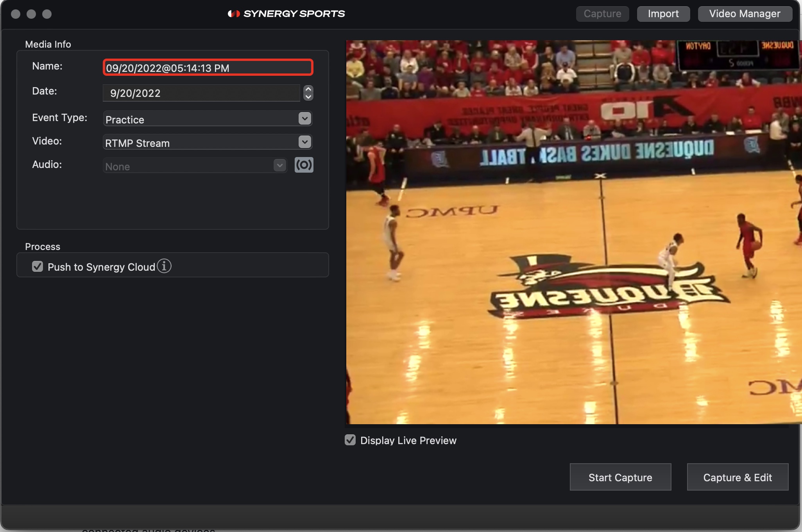Screen dimensions: 802x532
Task: Decrement the Date stepper down arrow
Action: coord(308,97)
